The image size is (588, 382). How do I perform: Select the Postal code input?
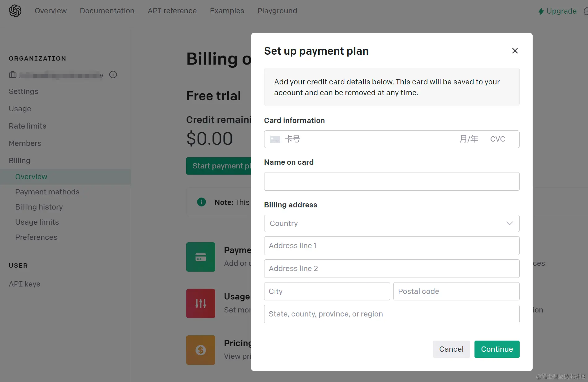(x=456, y=291)
